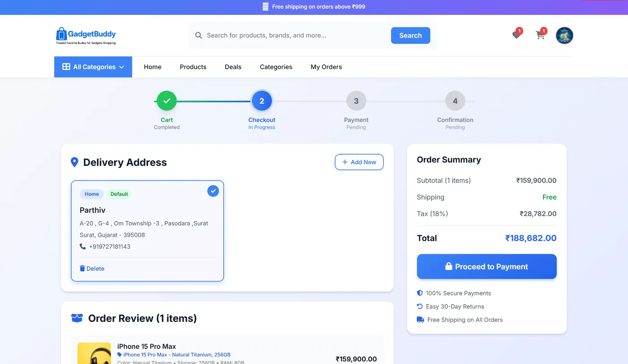
Task: Select the step 3 Payment circle
Action: tap(356, 101)
